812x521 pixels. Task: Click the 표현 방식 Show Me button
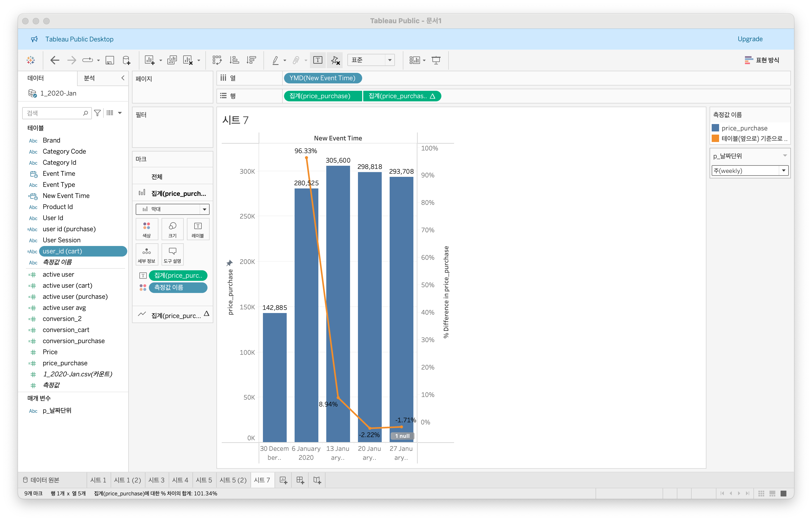point(762,60)
